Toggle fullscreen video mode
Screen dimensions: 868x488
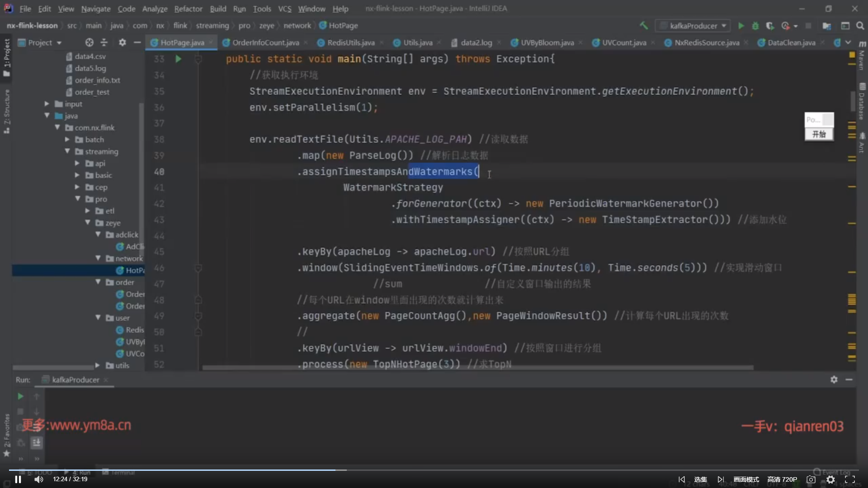click(x=850, y=479)
